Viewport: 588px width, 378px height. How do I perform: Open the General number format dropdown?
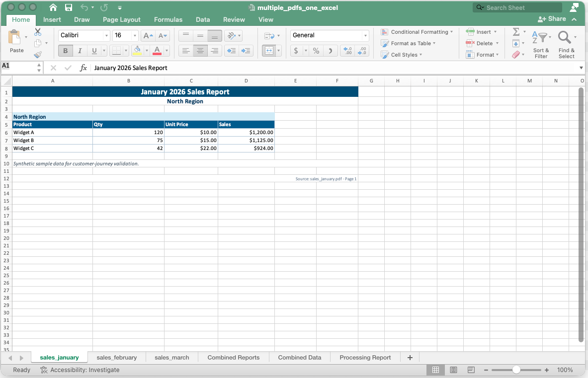tap(365, 36)
